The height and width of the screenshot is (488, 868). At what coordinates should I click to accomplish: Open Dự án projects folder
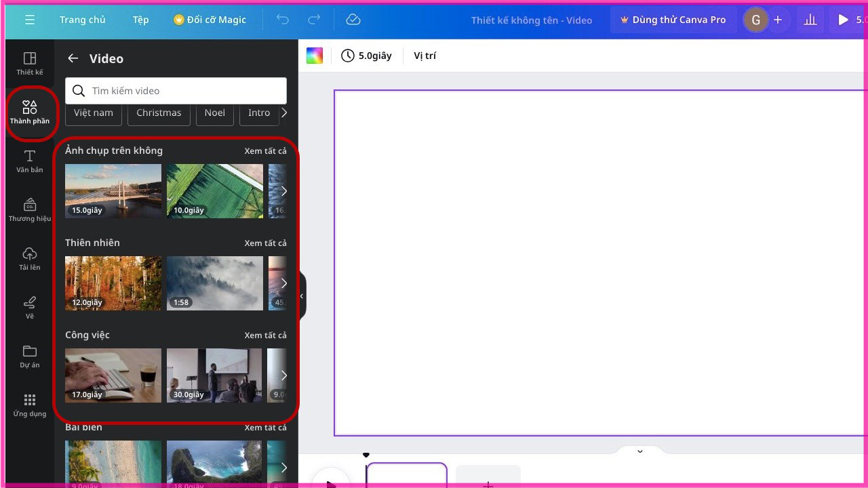[30, 357]
